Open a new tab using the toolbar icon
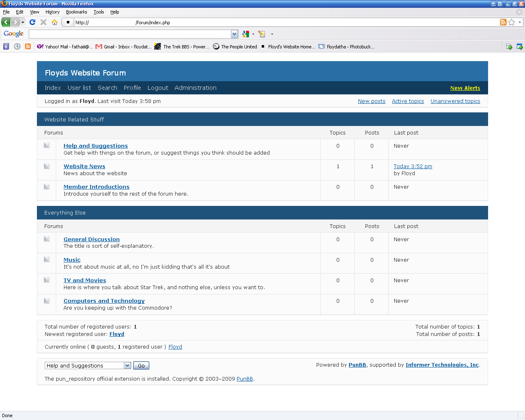 (x=509, y=47)
